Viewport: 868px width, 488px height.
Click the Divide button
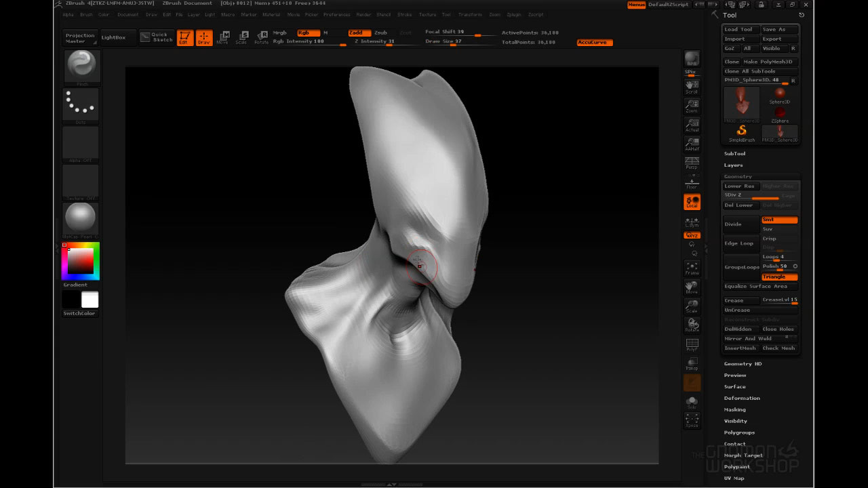[x=741, y=224]
